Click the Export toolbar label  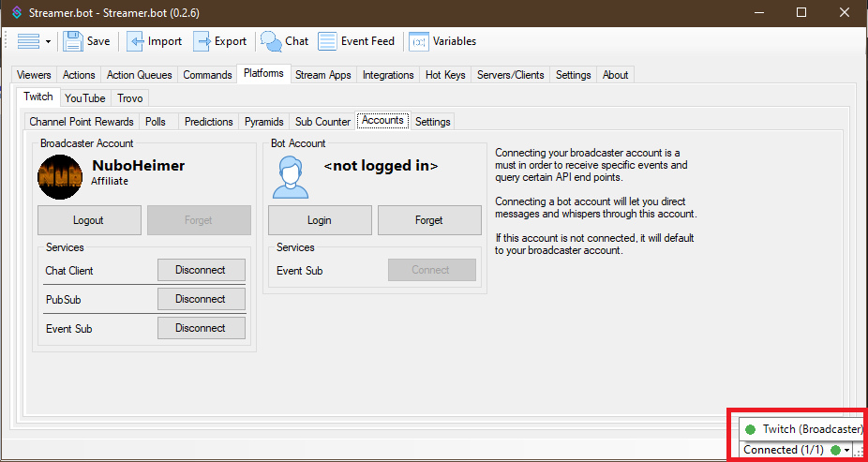231,41
